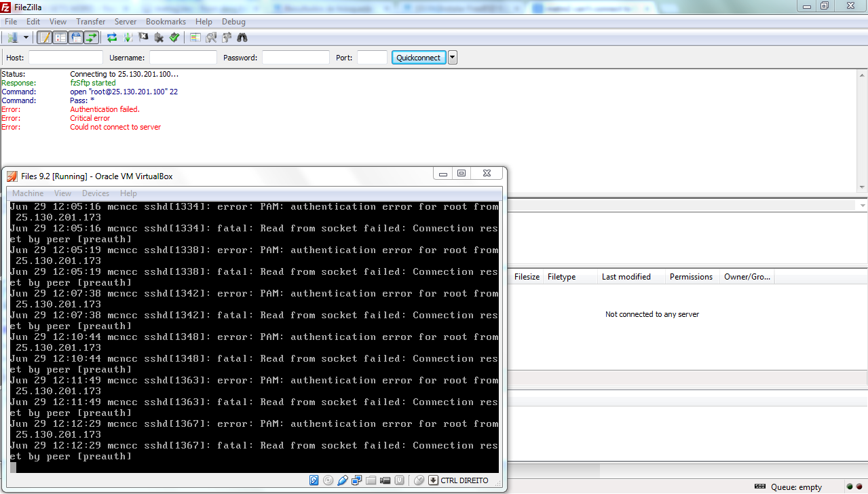Click the 'Critical error' log line

pos(90,118)
